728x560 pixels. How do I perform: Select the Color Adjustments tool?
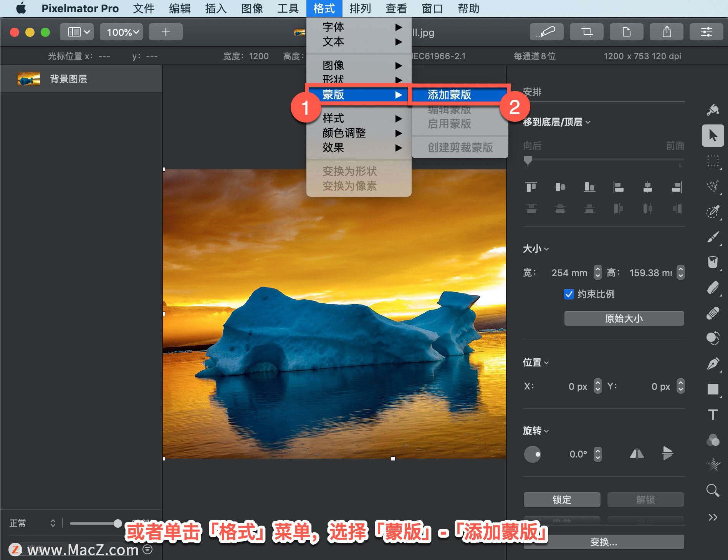(x=713, y=338)
